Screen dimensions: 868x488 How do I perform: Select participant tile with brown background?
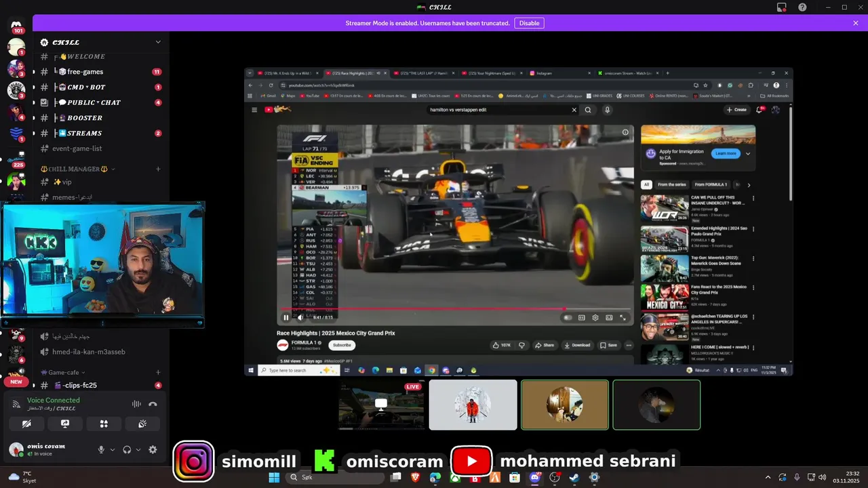[x=565, y=405]
